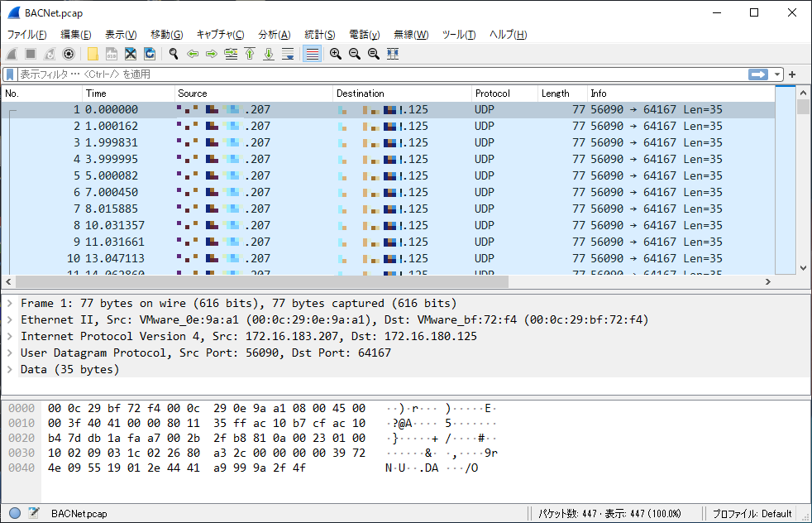This screenshot has height=523, width=812.
Task: Expand the Frame 1 details row
Action: (9, 303)
